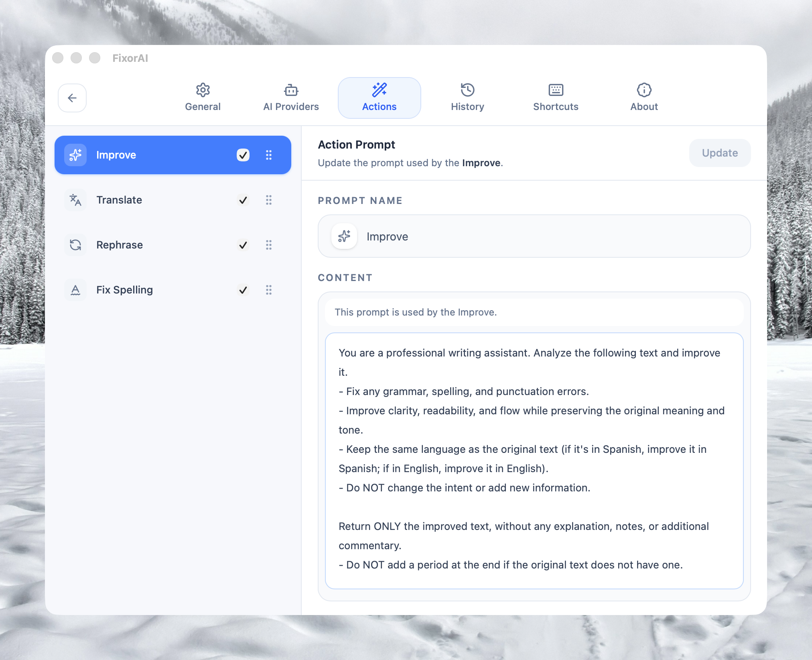The width and height of the screenshot is (812, 660).
Task: Click the Rephrase circular arrows icon
Action: point(75,245)
